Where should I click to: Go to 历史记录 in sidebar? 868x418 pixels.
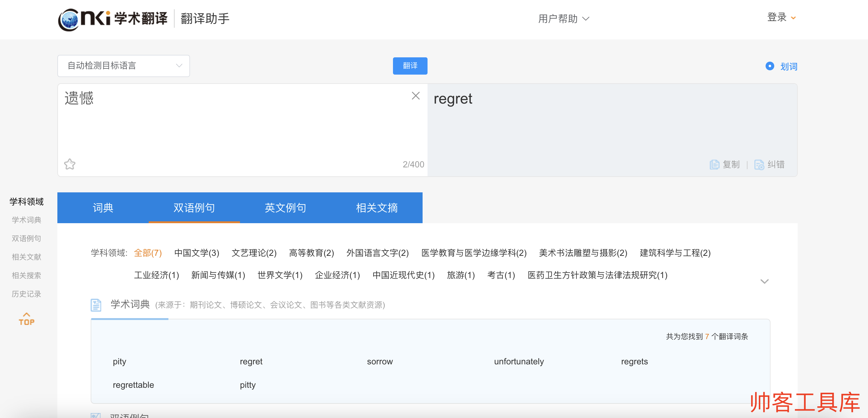(x=26, y=294)
